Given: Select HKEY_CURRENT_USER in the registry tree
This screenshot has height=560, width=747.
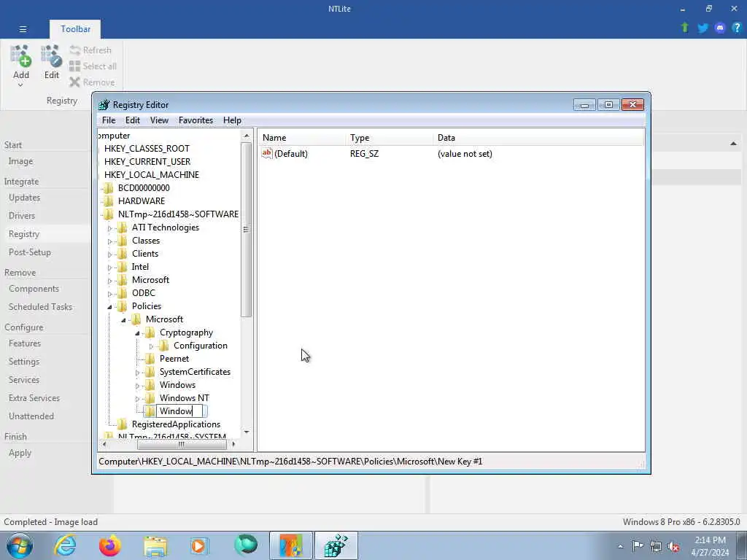Looking at the screenshot, I should [147, 161].
